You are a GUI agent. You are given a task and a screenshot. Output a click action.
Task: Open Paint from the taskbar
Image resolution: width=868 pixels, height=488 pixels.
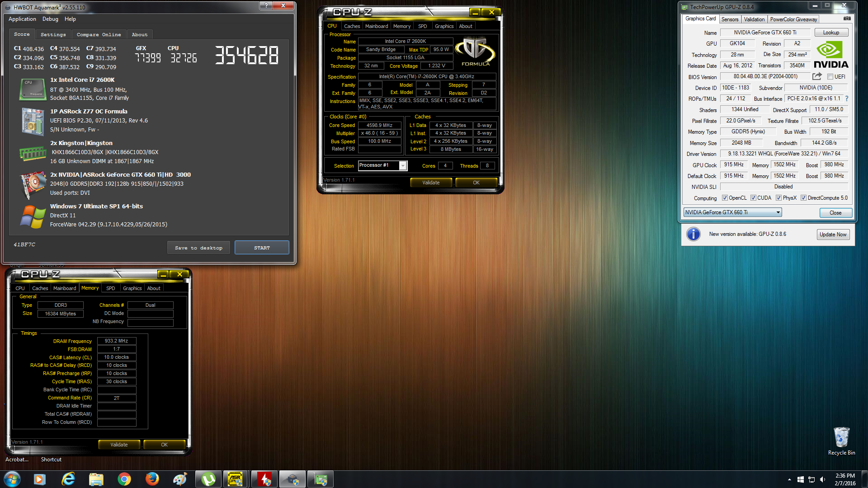pyautogui.click(x=180, y=479)
